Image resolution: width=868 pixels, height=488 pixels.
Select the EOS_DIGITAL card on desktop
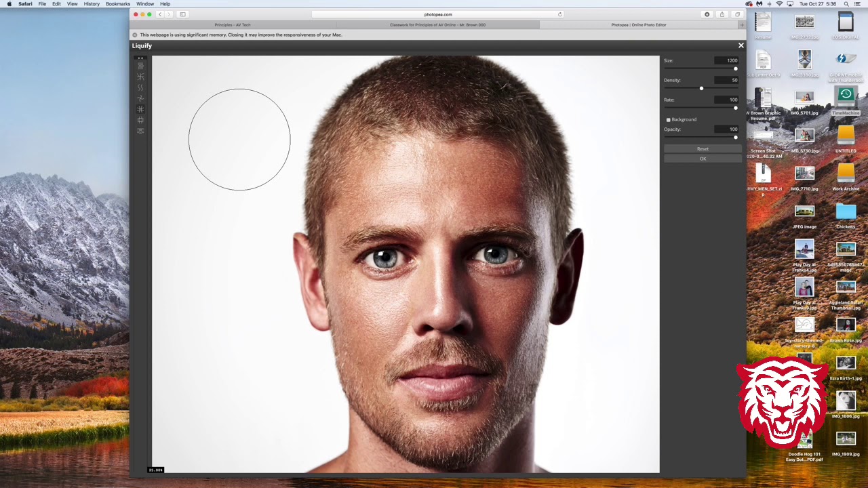[x=846, y=26]
